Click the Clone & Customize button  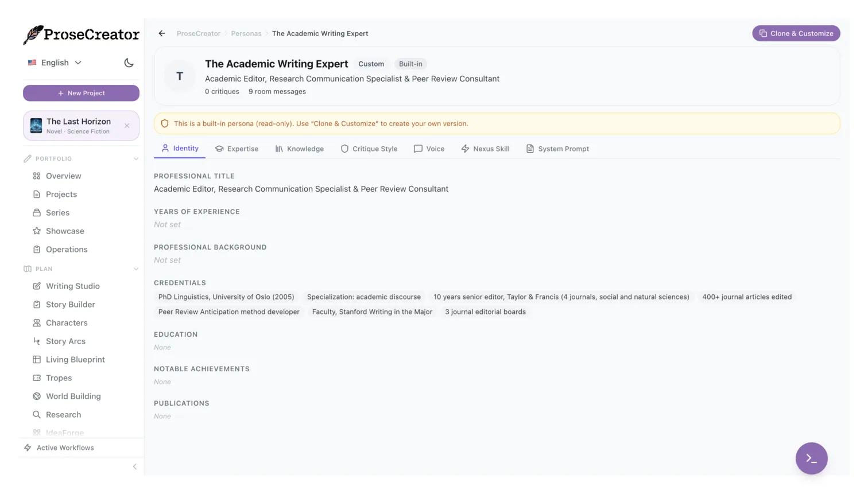pyautogui.click(x=796, y=33)
